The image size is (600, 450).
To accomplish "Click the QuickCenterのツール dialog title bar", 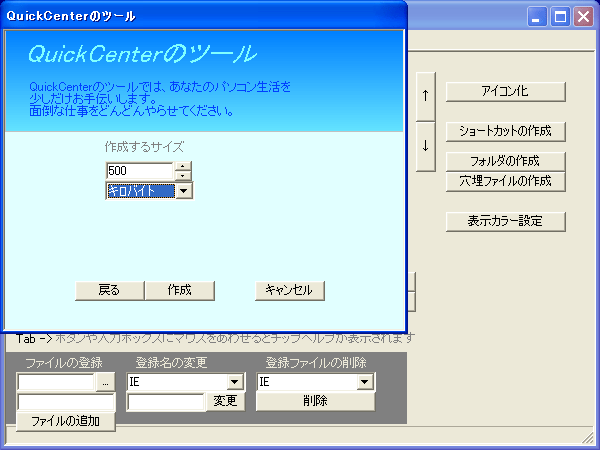I will pyautogui.click(x=204, y=15).
